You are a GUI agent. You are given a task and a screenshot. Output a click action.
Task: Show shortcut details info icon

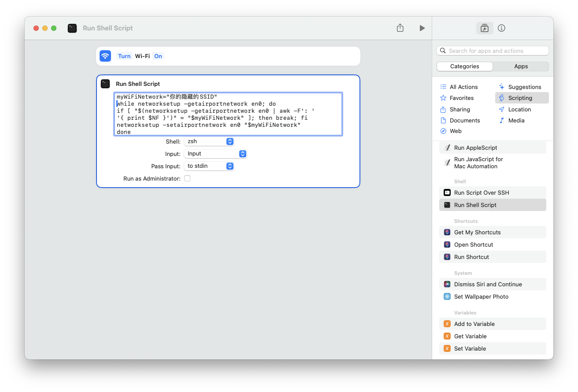pos(501,28)
